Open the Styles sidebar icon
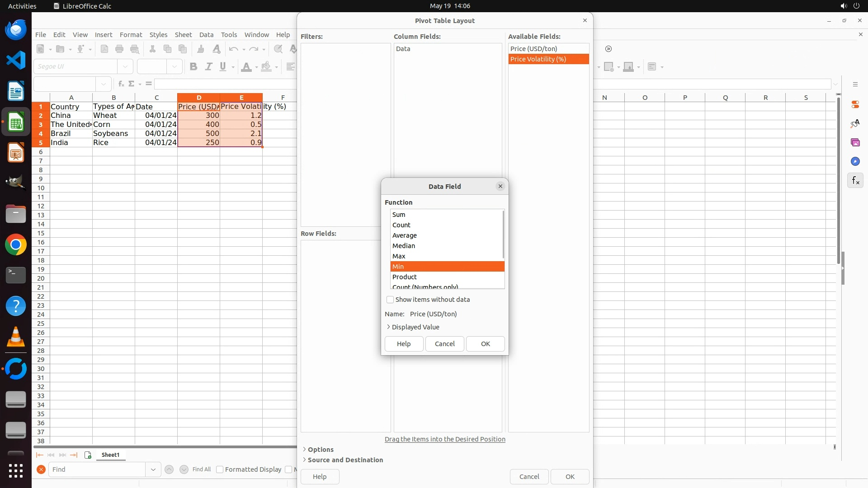 click(x=855, y=124)
